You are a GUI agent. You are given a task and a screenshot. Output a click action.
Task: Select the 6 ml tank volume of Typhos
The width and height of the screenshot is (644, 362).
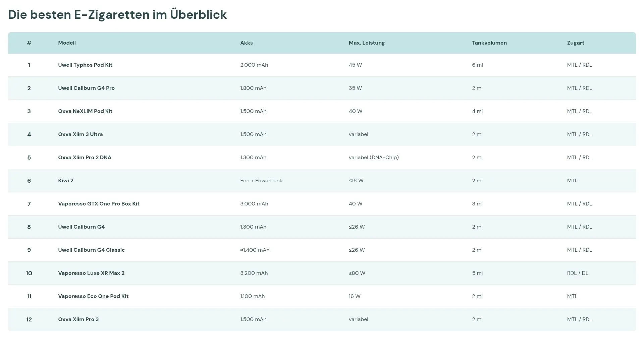[x=477, y=65]
